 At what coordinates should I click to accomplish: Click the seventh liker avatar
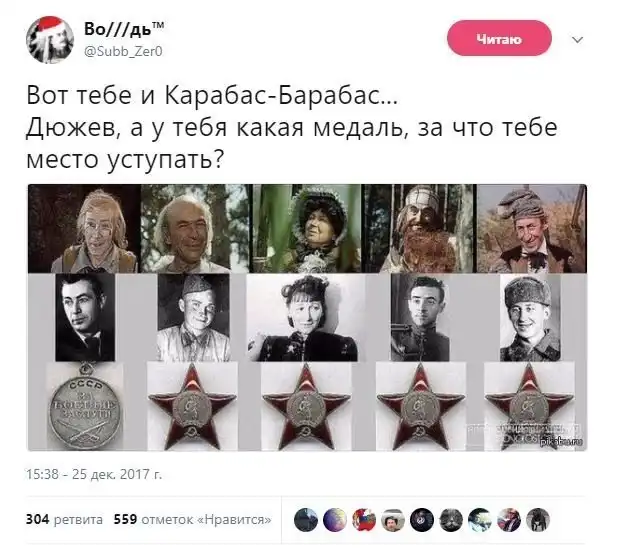coord(480,519)
